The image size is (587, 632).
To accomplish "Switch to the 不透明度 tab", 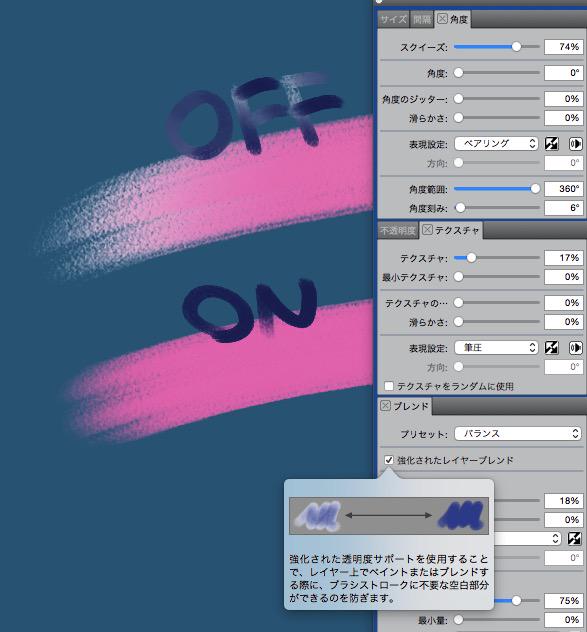I will coord(398,231).
